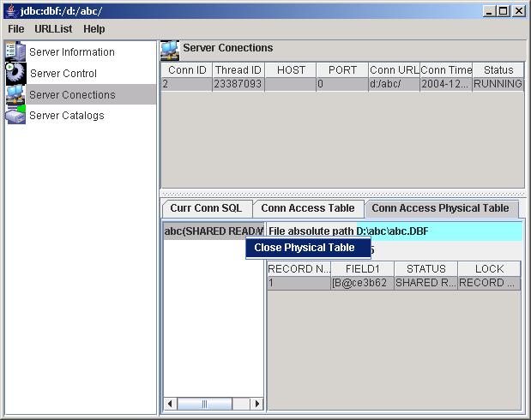531x420 pixels.
Task: Open the File menu
Action: 16,29
